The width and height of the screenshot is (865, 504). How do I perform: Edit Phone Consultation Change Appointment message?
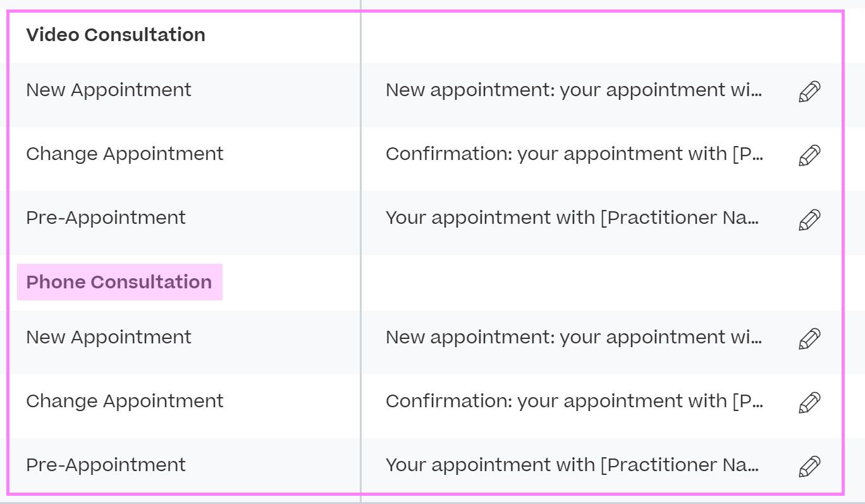809,403
